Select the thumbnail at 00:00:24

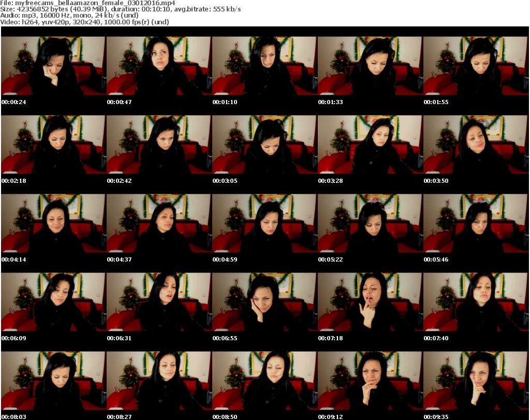click(x=54, y=66)
